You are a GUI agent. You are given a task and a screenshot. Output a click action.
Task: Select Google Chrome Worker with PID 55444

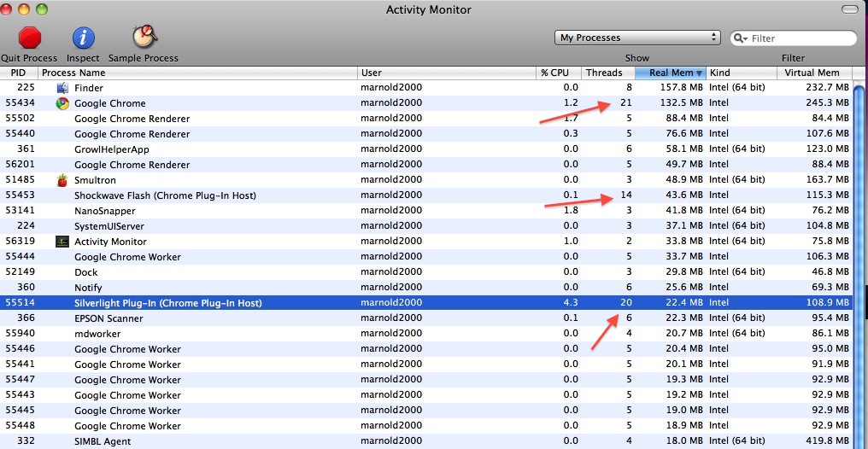coord(426,257)
